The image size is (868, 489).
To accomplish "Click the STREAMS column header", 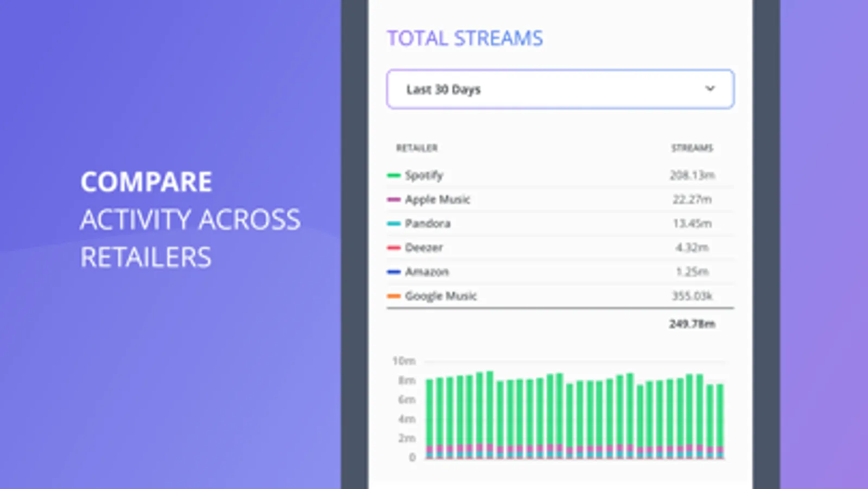I will tap(692, 148).
